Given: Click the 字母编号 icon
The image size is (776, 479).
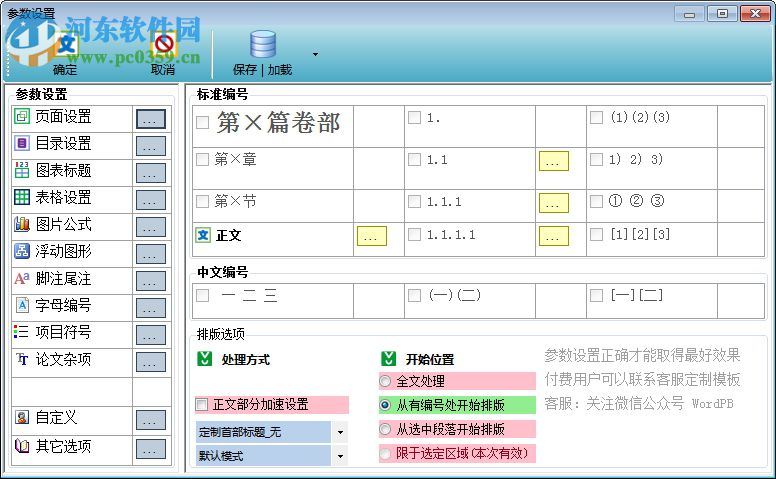Looking at the screenshot, I should click(x=22, y=305).
